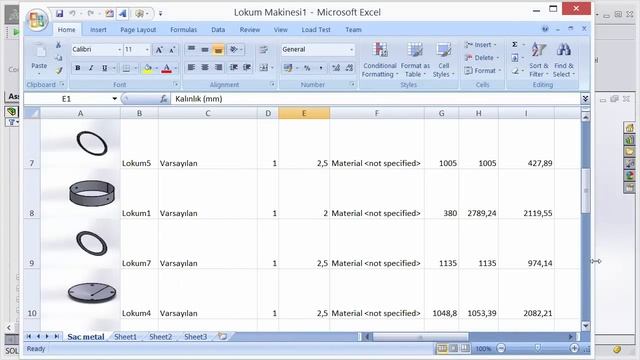
Task: Center text horizontally
Action: tap(205, 67)
